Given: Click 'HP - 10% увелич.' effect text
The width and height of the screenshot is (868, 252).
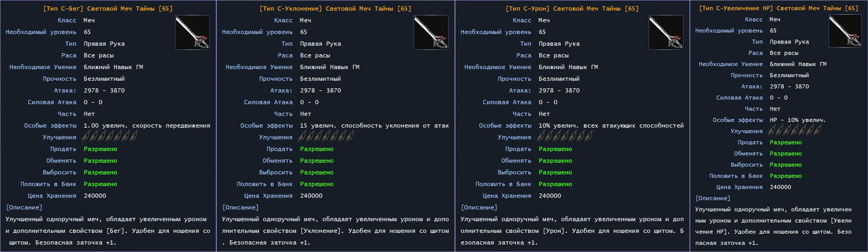Looking at the screenshot, I should [798, 120].
